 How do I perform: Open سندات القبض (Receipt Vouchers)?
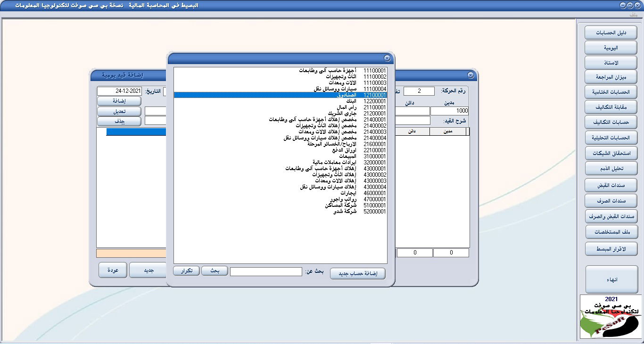click(611, 185)
